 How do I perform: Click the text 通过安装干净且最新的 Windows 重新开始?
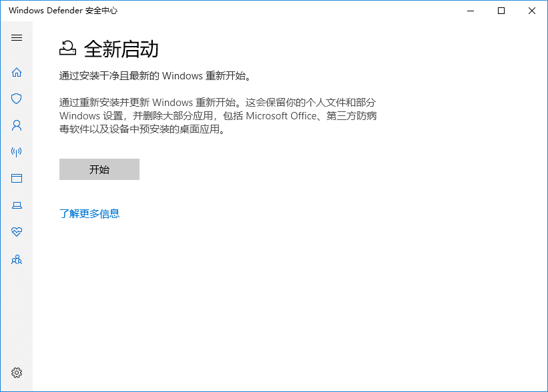[155, 76]
